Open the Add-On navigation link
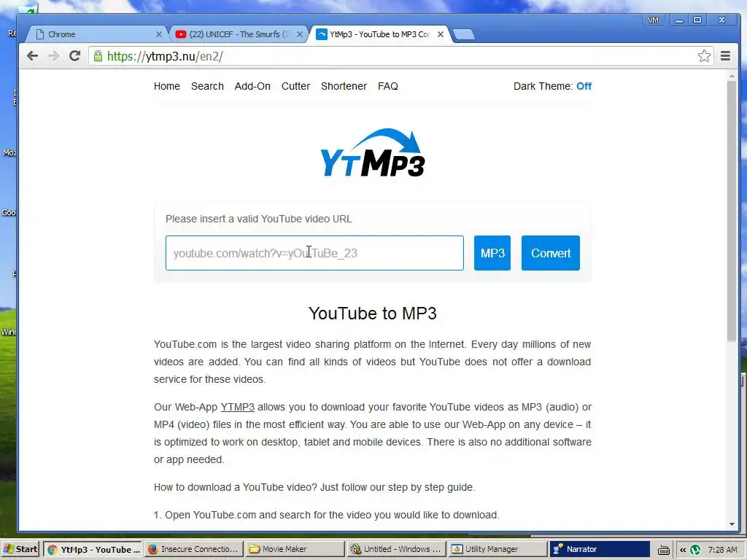747x560 pixels. pos(252,86)
